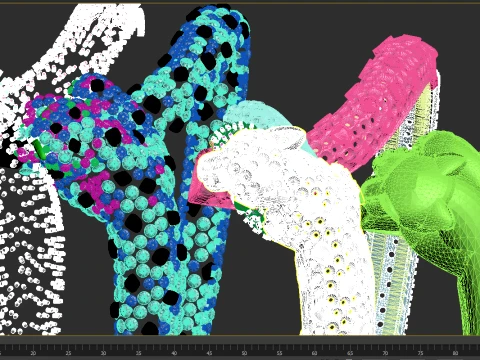This screenshot has height=360, width=480.
Task: Jump to frame 75 on the timeline
Action: [421, 353]
